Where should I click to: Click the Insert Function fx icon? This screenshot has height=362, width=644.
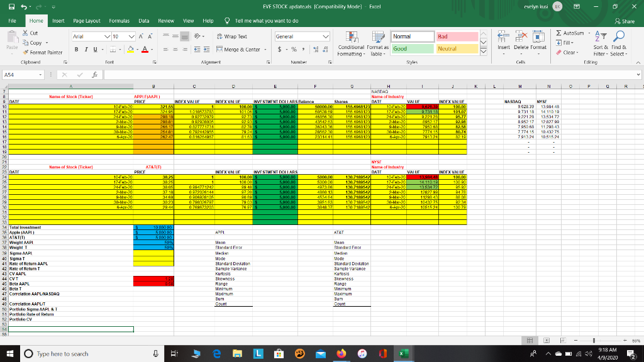pyautogui.click(x=94, y=75)
